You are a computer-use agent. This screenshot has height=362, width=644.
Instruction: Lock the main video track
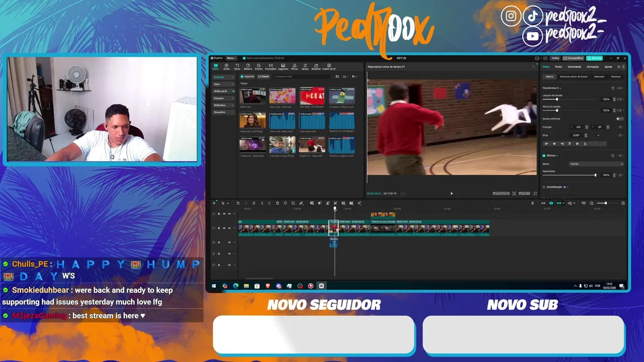[x=219, y=228]
